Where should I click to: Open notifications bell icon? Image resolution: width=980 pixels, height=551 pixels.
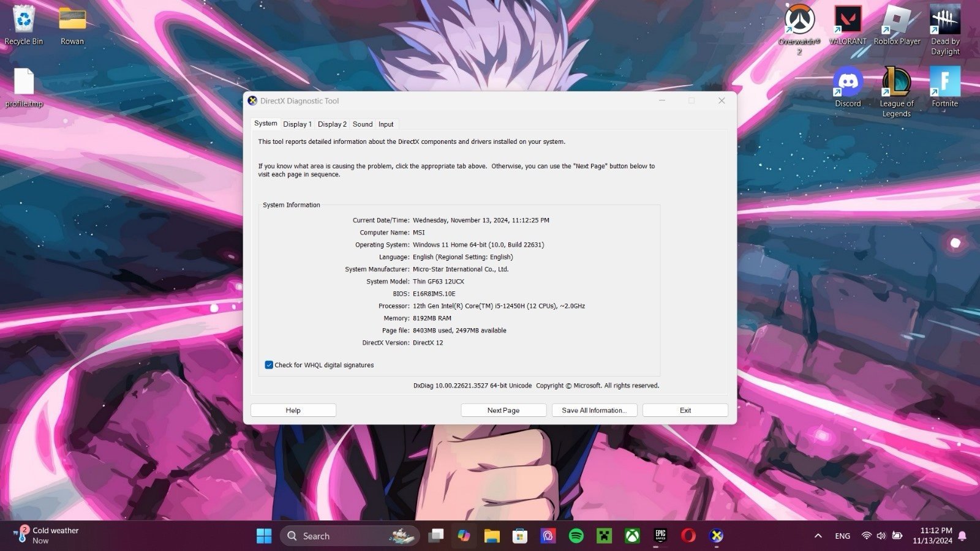pos(962,536)
